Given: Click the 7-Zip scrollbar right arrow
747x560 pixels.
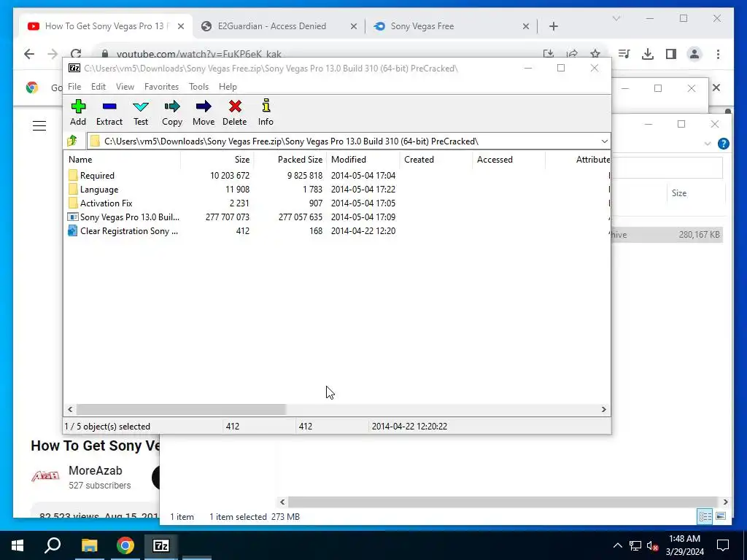Looking at the screenshot, I should 603,409.
